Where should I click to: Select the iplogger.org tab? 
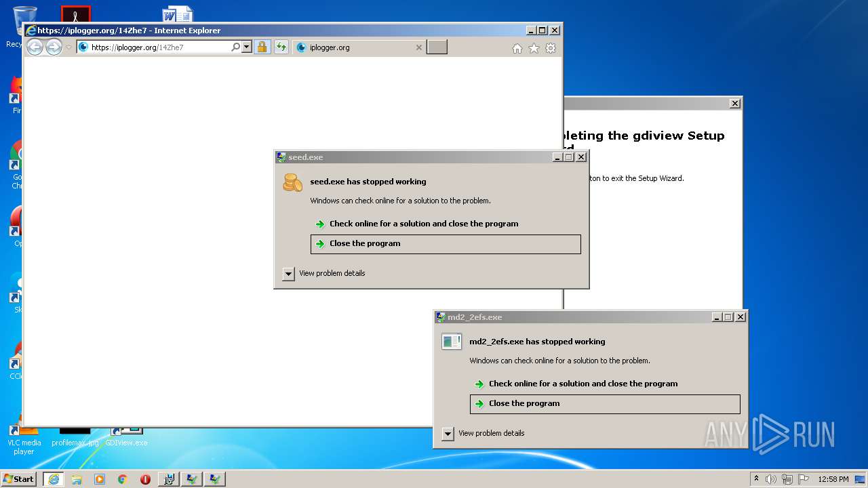click(359, 47)
